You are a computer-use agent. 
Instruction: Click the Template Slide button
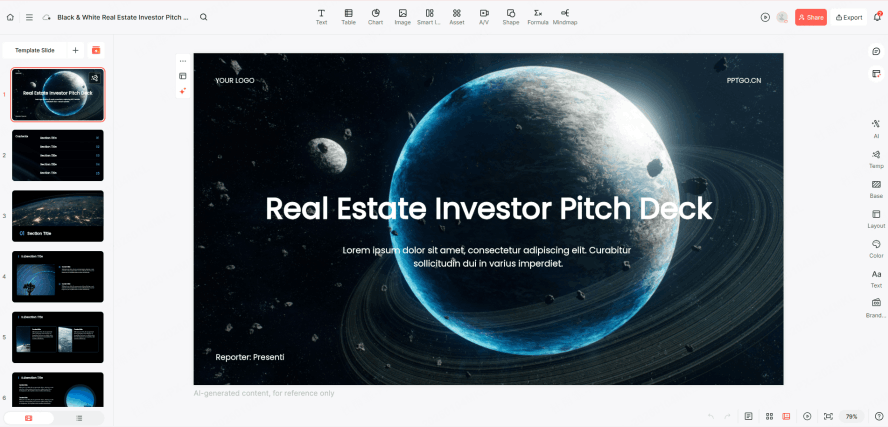[35, 50]
